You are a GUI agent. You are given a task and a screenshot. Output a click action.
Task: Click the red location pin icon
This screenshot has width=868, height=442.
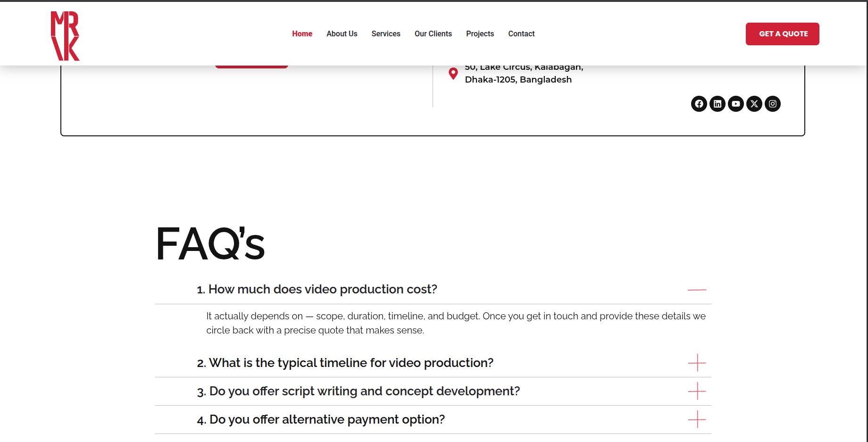click(x=453, y=74)
